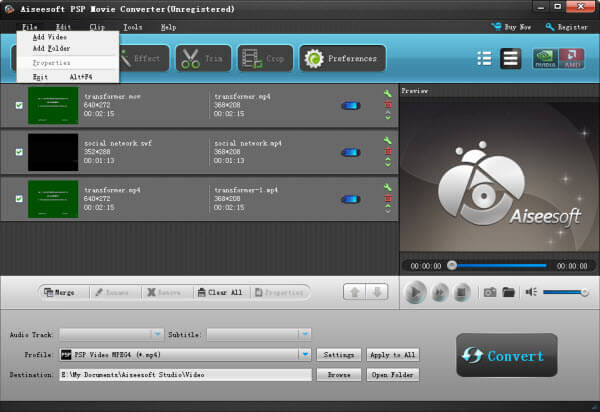Click the Clear All button

tap(220, 292)
